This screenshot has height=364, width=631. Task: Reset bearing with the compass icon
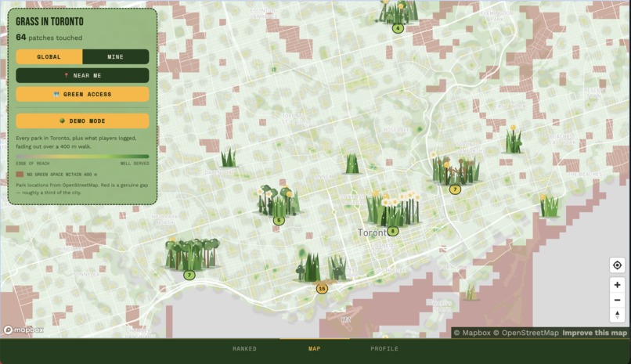click(x=617, y=315)
